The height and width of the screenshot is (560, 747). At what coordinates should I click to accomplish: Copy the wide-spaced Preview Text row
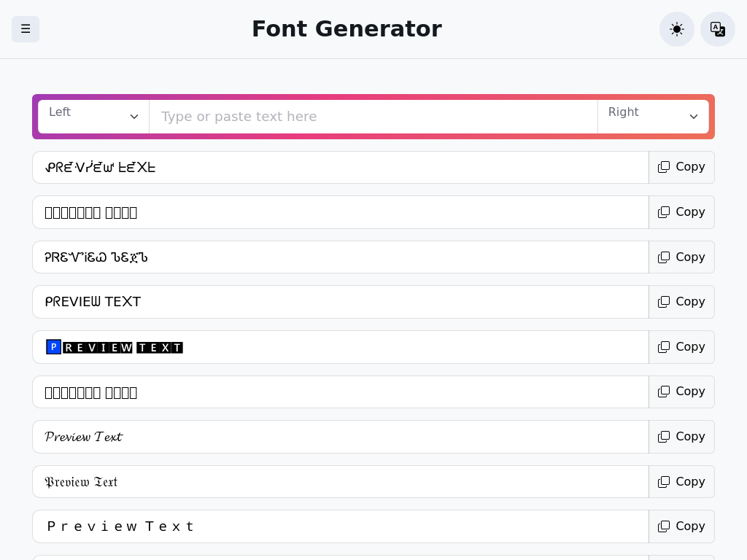[681, 526]
